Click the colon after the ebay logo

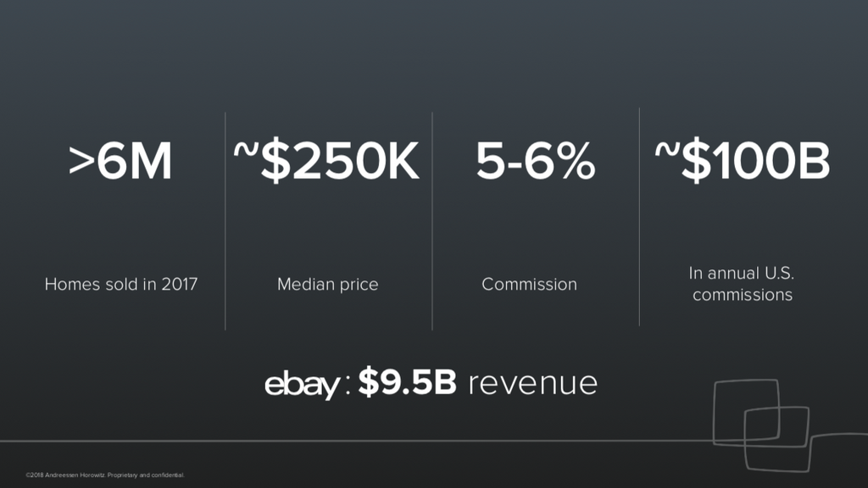tap(347, 388)
